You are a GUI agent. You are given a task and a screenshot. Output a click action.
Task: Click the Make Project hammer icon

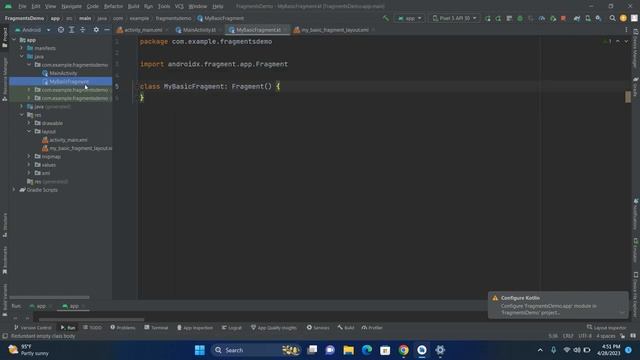point(386,18)
